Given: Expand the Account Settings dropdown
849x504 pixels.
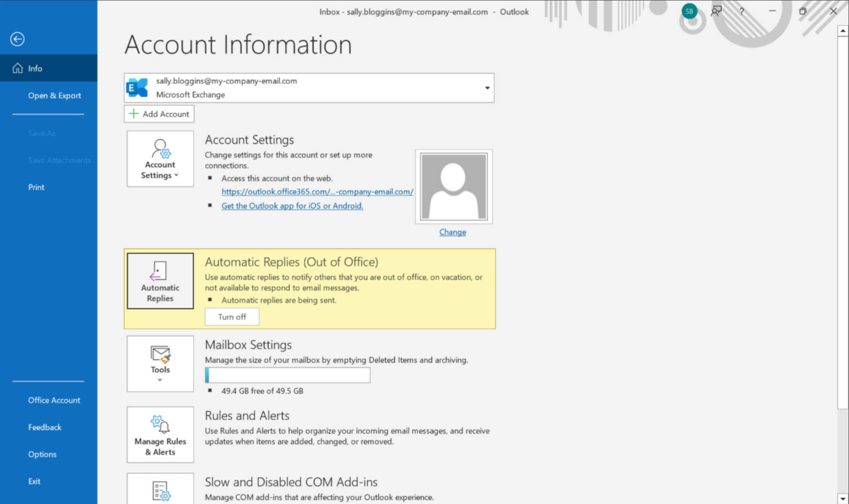Looking at the screenshot, I should pyautogui.click(x=160, y=159).
